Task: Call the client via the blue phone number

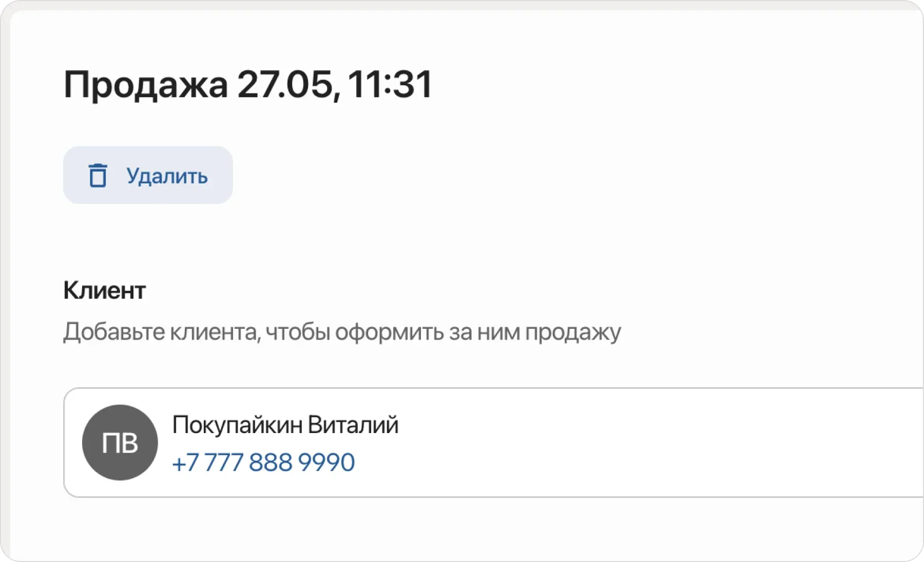Action: pos(263,462)
